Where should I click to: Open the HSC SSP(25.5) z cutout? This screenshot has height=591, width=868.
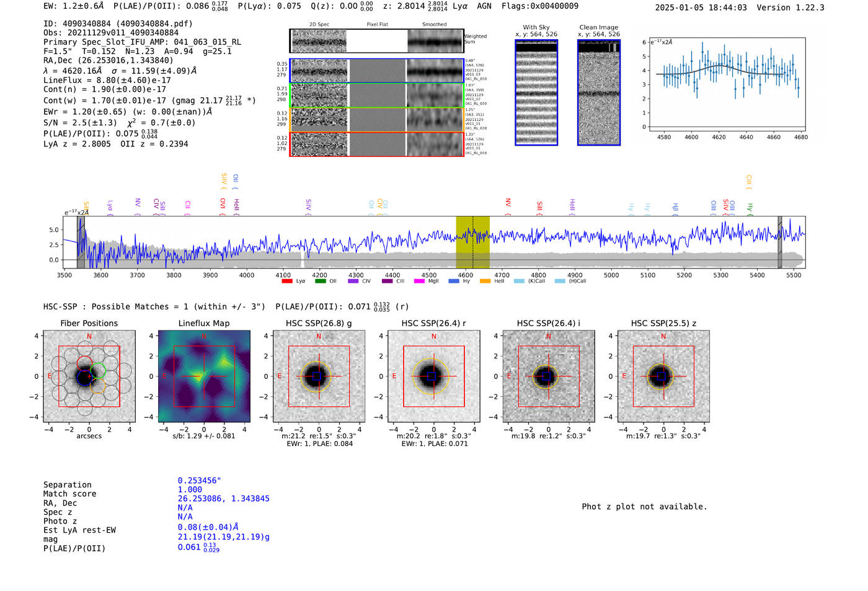click(x=663, y=376)
